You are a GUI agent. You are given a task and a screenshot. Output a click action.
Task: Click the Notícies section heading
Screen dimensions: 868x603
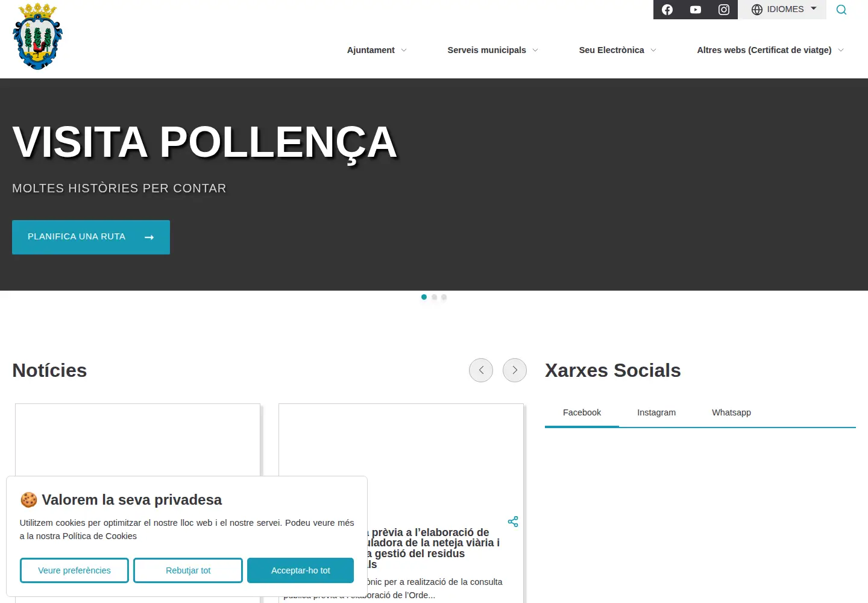tap(49, 370)
